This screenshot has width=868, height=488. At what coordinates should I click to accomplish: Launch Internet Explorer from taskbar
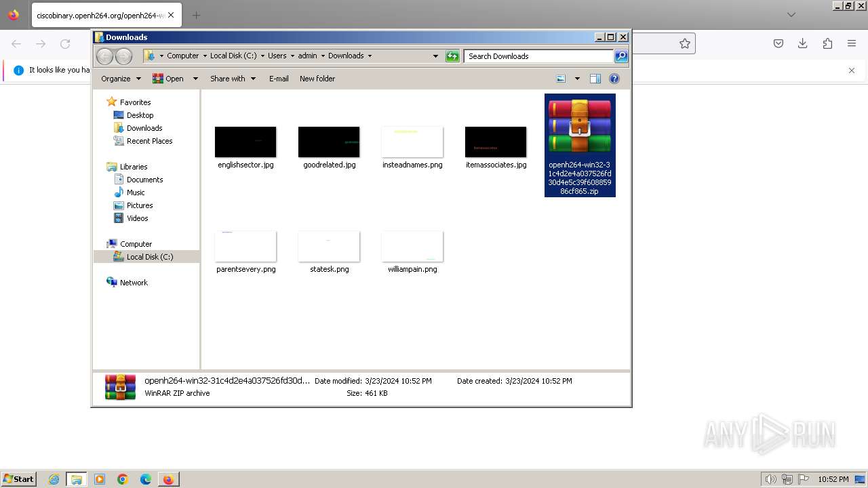tap(54, 479)
